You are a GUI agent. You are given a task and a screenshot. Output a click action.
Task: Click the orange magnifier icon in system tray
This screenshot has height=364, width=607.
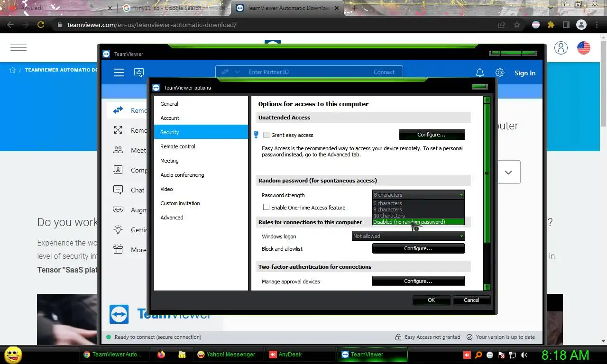479,355
